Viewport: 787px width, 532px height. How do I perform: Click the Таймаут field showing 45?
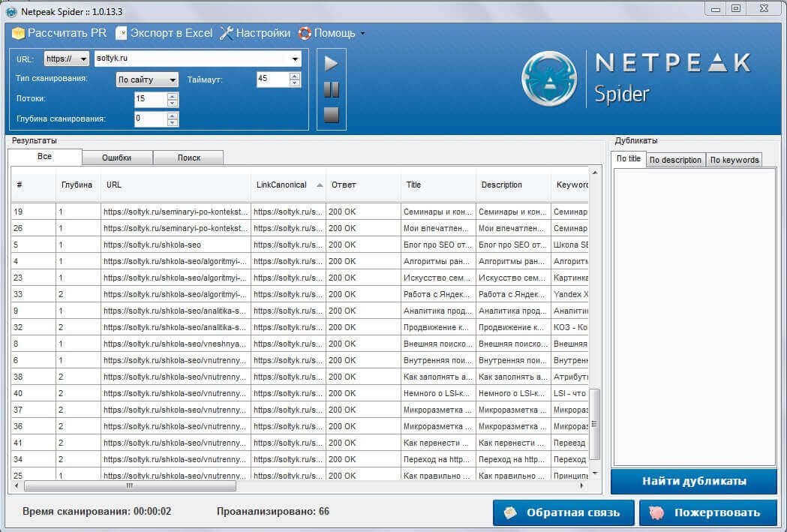pyautogui.click(x=273, y=80)
